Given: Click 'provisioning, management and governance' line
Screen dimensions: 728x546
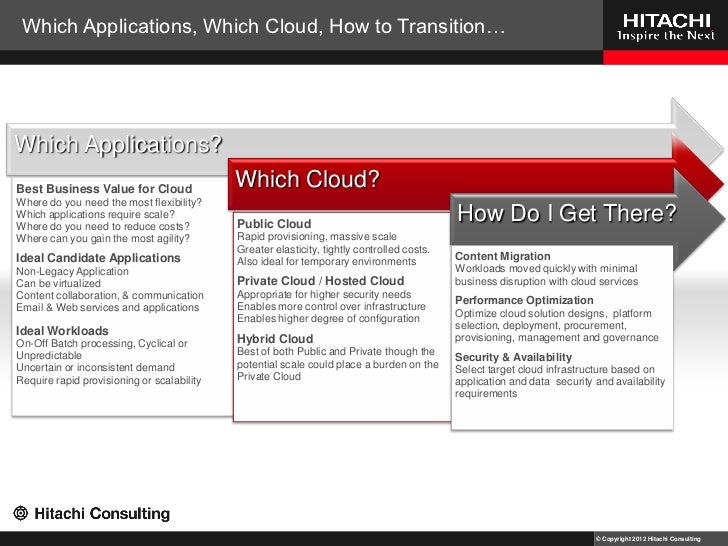Looking at the screenshot, I should coord(557,338).
